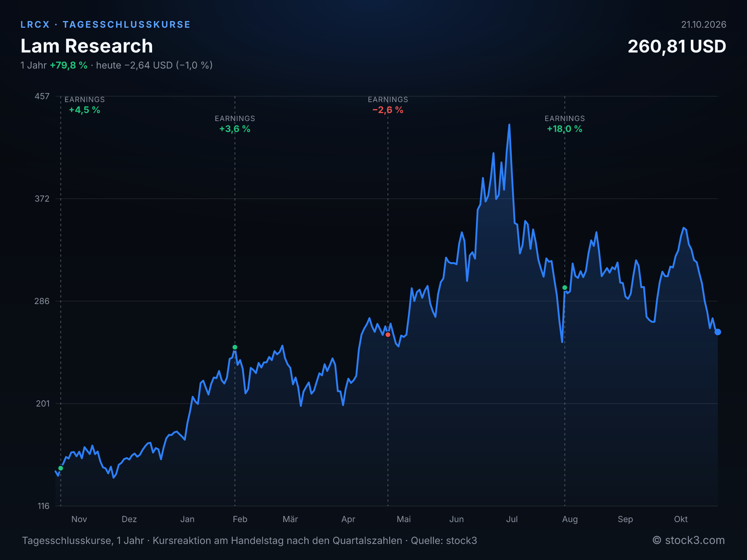Click the Mär x-axis label
The height and width of the screenshot is (560, 747).
tap(290, 519)
